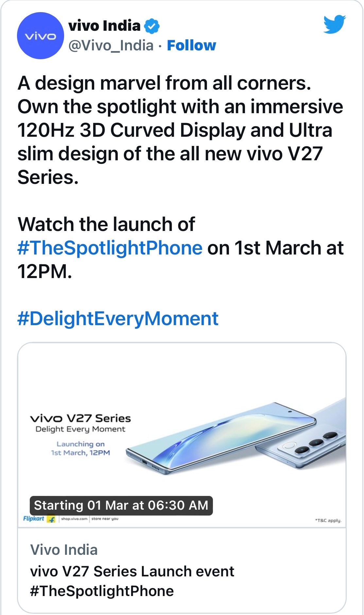This screenshot has width=364, height=615.
Task: Click the 'vivo V27 Series' banner heading
Action: click(80, 418)
